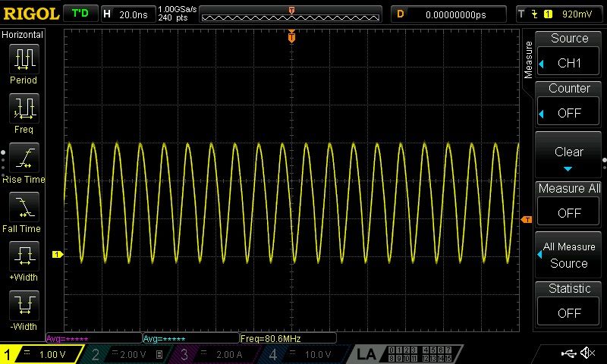Open the Clear menu button
607x364 pixels.
click(568, 154)
